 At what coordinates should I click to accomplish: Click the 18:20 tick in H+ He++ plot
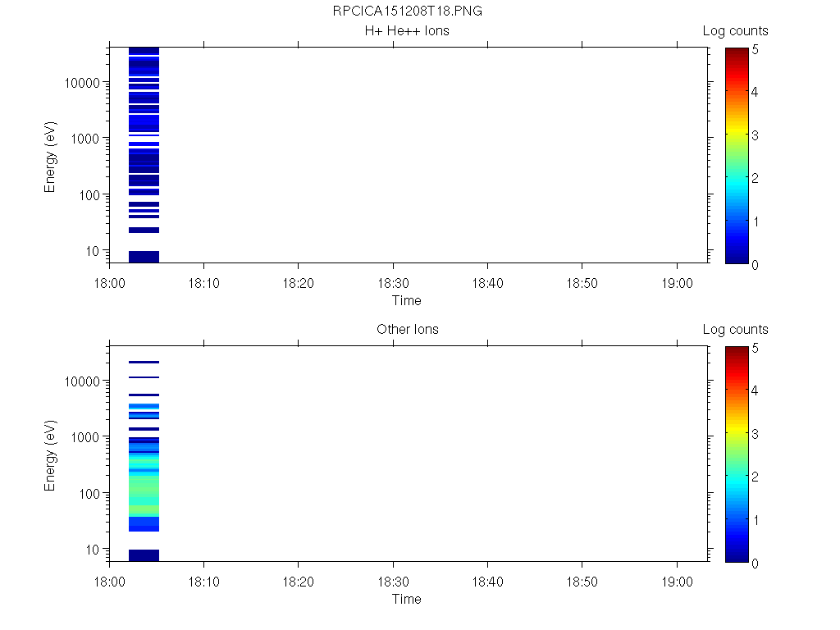click(x=299, y=283)
